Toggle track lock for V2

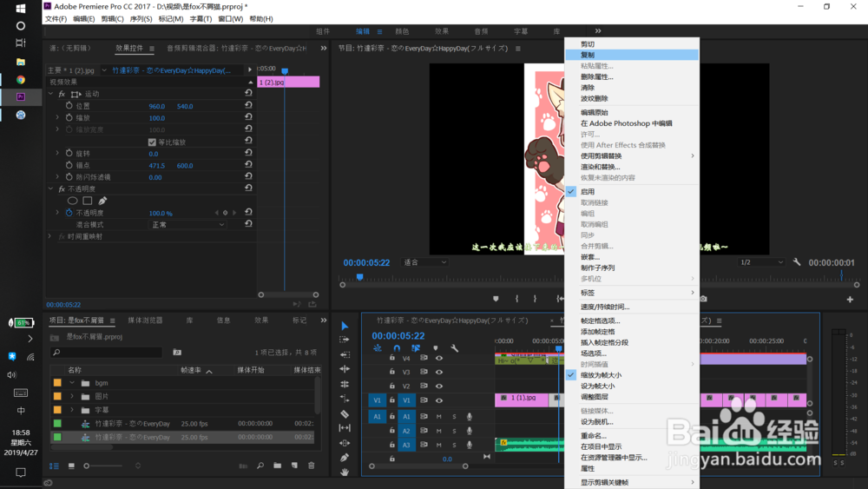click(392, 386)
